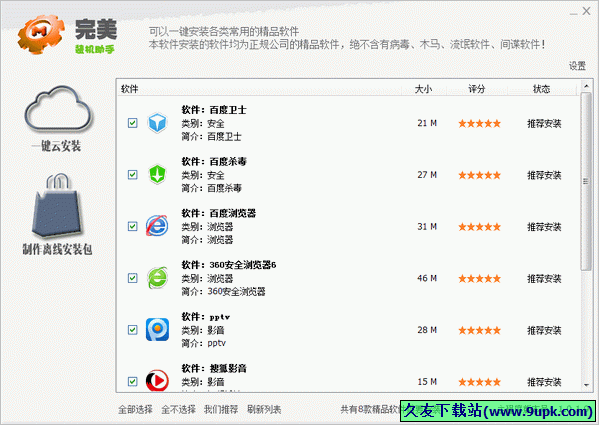
Task: Sort by 大小 column header
Action: coord(423,89)
